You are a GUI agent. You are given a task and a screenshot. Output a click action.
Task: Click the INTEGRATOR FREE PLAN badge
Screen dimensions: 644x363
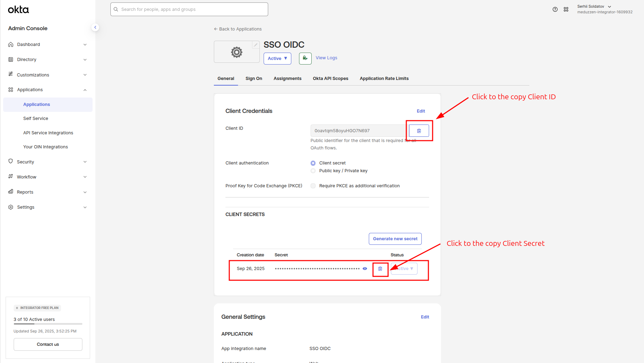37,308
